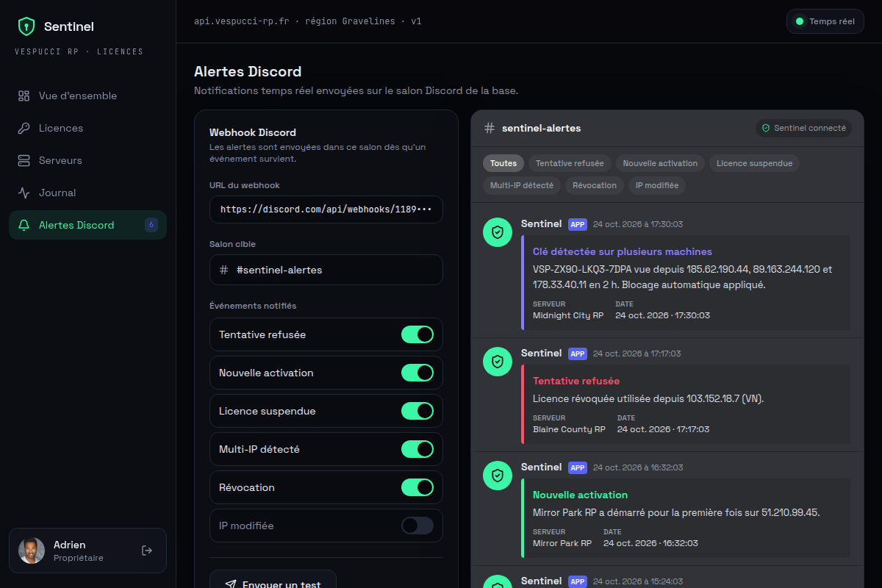The width and height of the screenshot is (882, 588).
Task: Click the Alertes Discord page heading
Action: [248, 71]
